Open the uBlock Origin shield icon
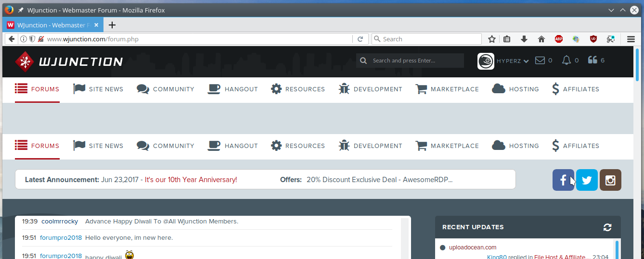 [x=593, y=39]
